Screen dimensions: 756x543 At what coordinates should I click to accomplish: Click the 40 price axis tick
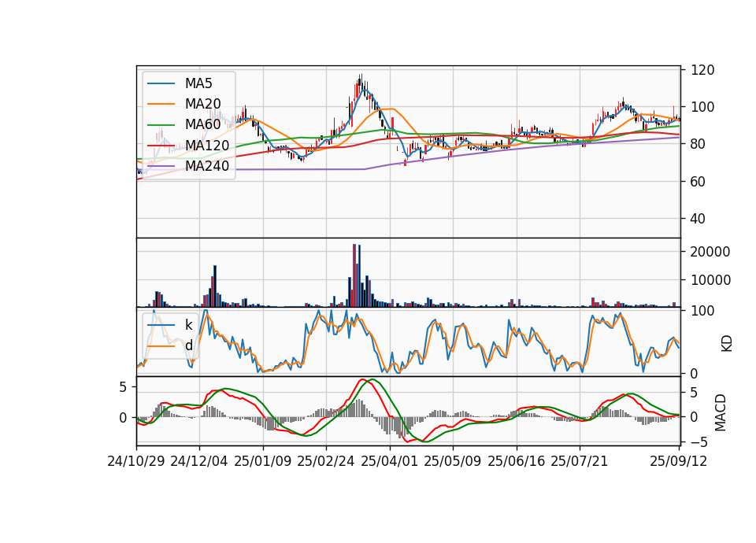699,220
